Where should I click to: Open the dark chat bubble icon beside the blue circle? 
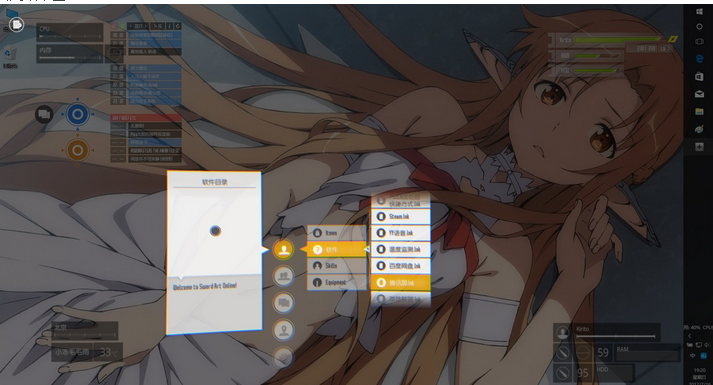click(x=44, y=114)
